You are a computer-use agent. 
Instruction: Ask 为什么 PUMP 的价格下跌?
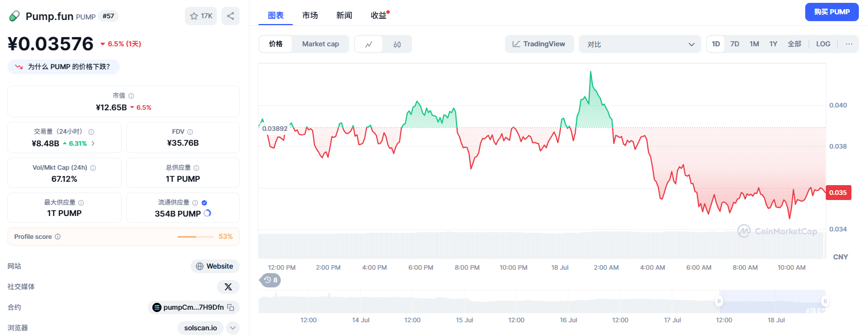click(x=63, y=67)
